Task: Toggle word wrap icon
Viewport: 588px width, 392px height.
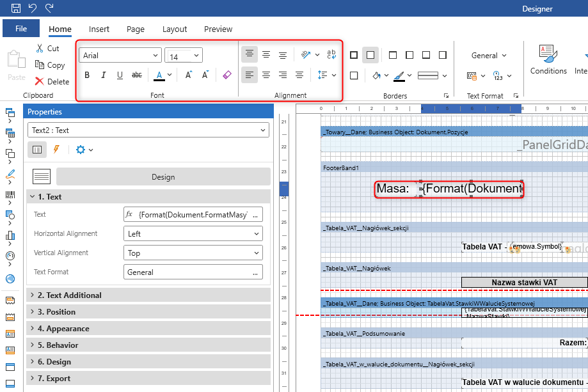Action: click(331, 55)
